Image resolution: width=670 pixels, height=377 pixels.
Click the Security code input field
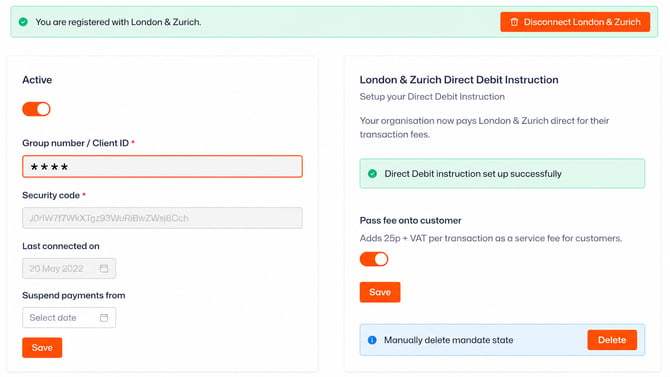coord(162,218)
